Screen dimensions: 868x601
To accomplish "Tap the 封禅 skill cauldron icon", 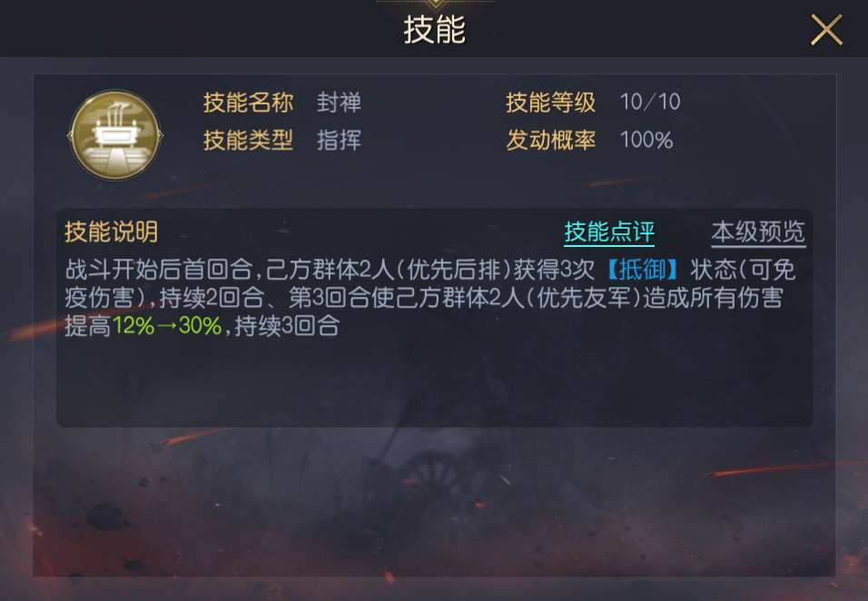I will 115,135.
